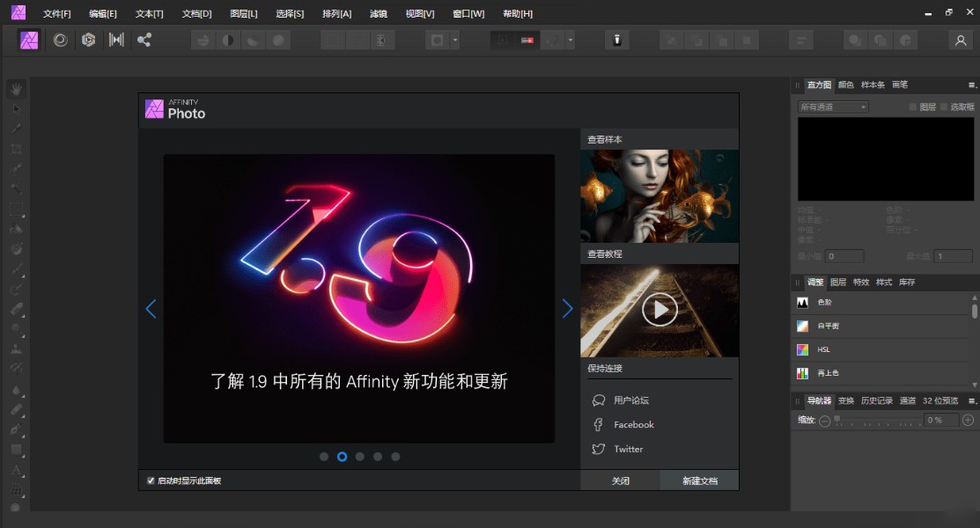Select the Clone stamp tool

[x=16, y=348]
